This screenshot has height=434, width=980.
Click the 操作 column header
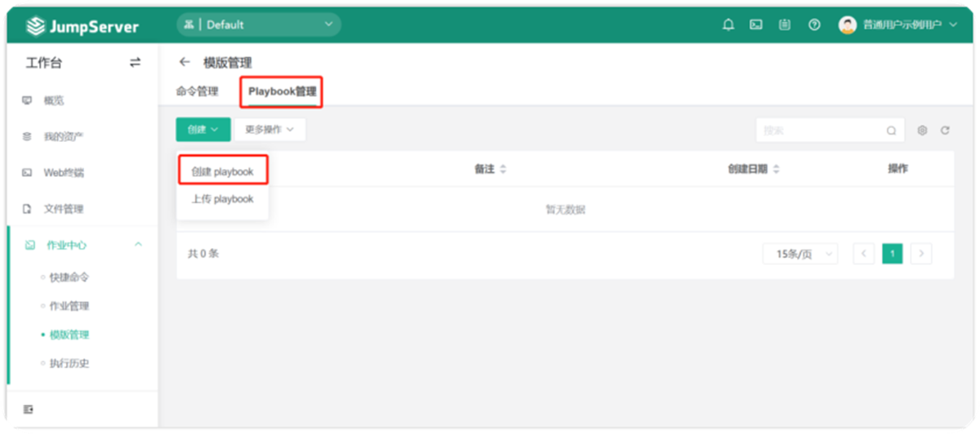[x=898, y=169]
